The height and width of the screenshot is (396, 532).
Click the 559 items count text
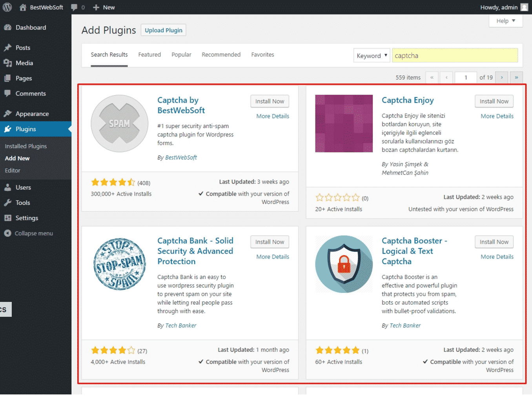[408, 77]
